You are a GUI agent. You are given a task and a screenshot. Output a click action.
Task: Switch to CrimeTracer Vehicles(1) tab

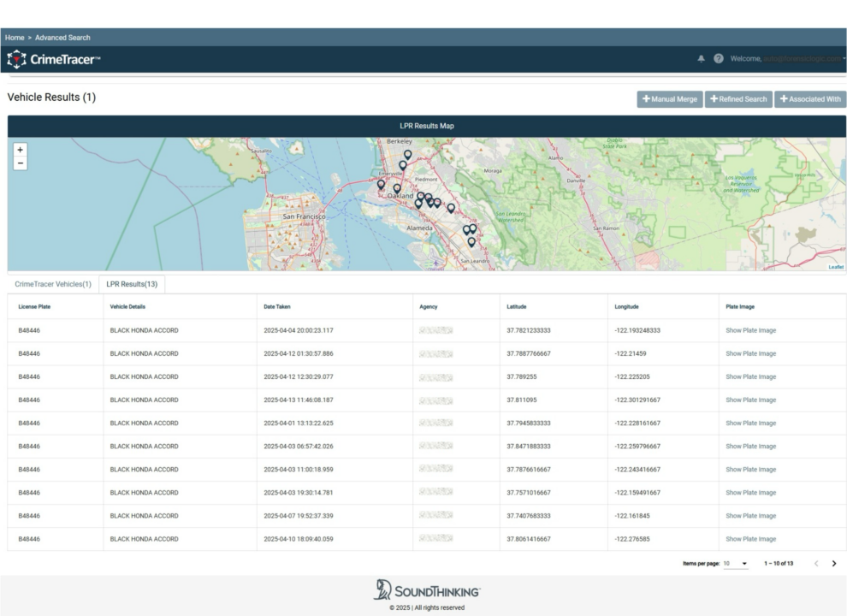tap(53, 284)
